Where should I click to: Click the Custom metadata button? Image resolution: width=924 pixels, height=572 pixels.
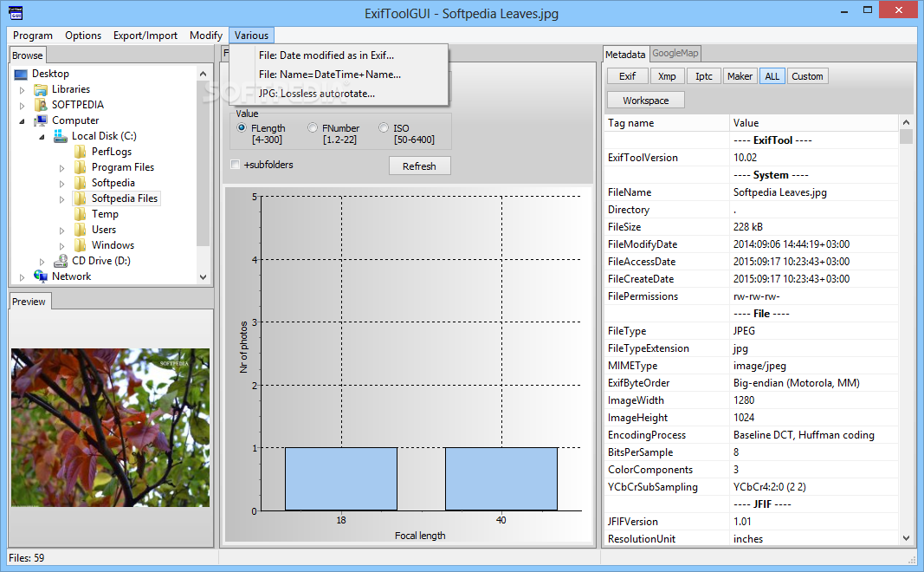point(807,76)
